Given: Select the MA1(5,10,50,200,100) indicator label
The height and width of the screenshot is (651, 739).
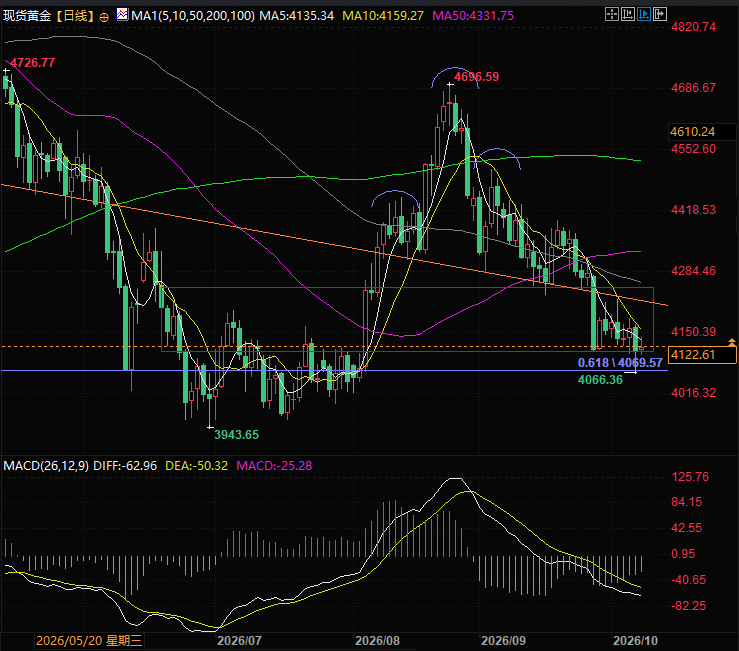Looking at the screenshot, I should click(193, 16).
